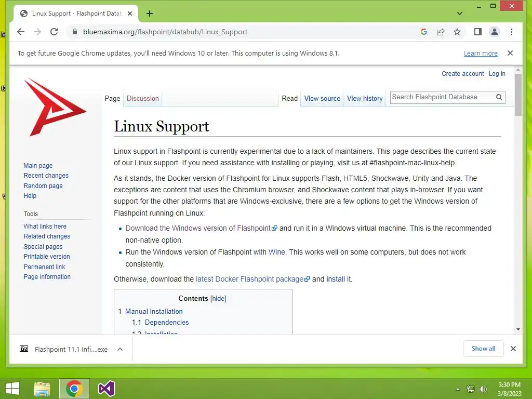Open the Help sidebar link
Screen dimensions: 532x399
click(30, 196)
